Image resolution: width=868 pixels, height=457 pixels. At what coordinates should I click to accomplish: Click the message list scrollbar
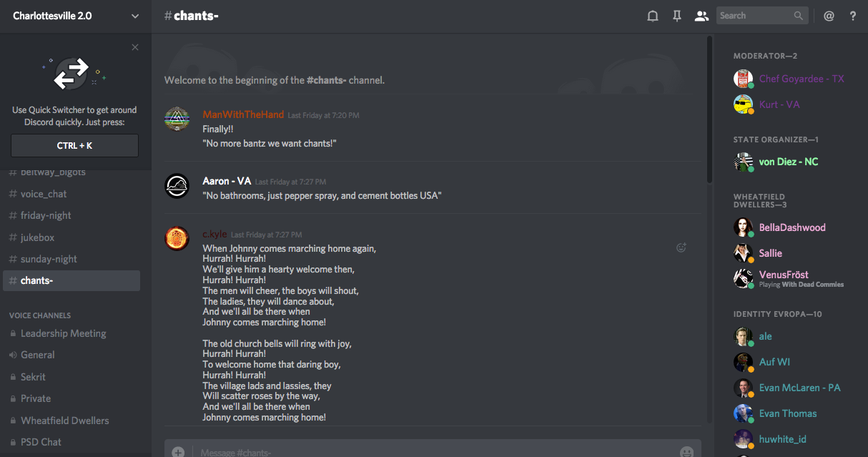(x=709, y=107)
